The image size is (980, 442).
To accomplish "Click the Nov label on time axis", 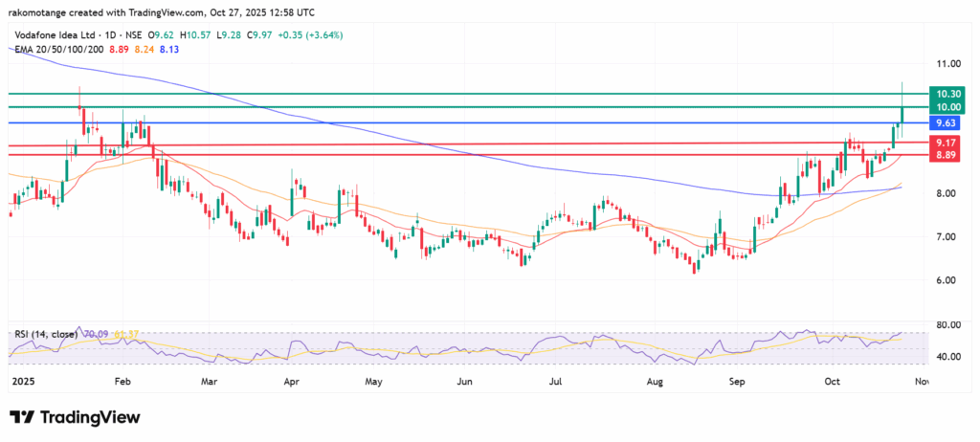I will pos(920,381).
